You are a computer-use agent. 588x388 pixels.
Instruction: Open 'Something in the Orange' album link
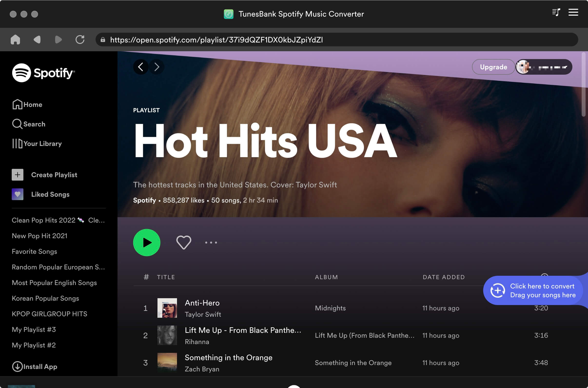pos(353,363)
